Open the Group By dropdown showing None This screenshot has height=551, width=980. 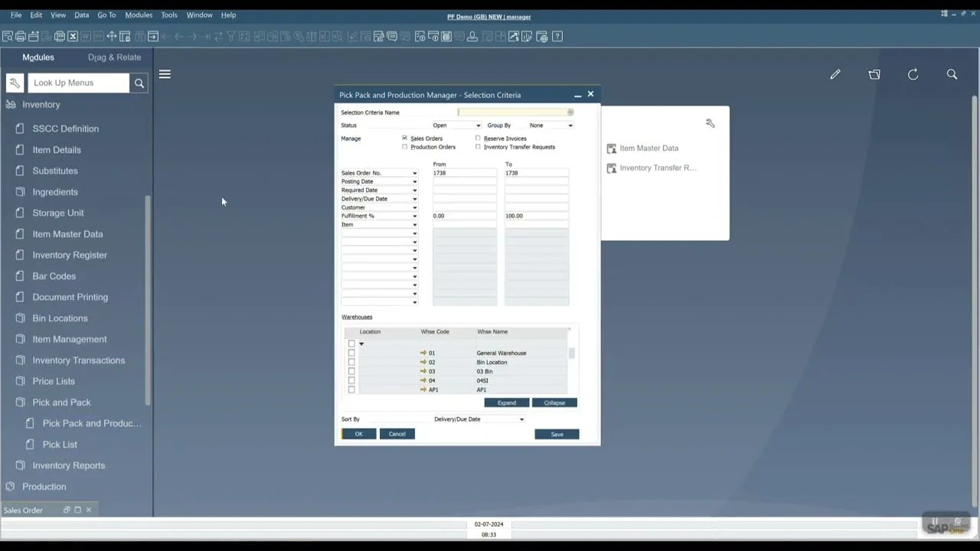[551, 126]
